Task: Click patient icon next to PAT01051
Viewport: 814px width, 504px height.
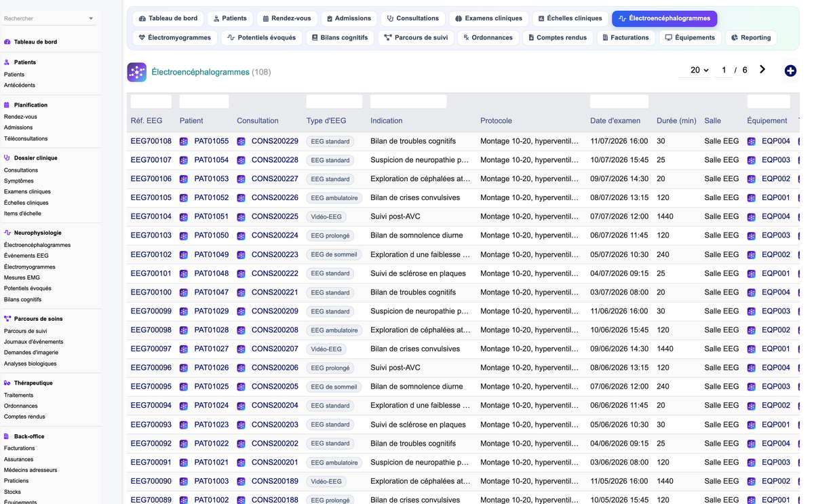Action: click(x=184, y=217)
